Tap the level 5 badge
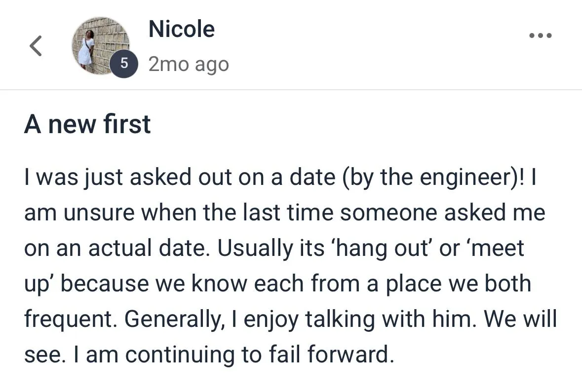This screenshot has width=582, height=392. tap(123, 64)
